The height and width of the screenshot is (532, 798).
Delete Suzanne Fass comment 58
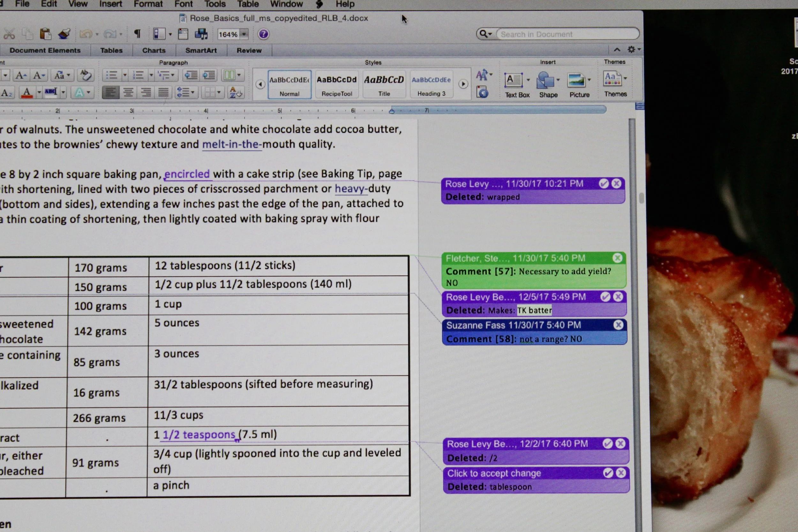pos(618,325)
